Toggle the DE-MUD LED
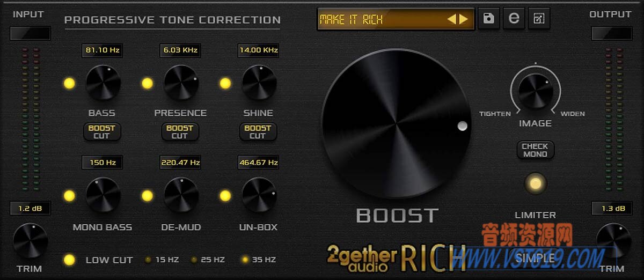644x280 pixels. pyautogui.click(x=147, y=196)
